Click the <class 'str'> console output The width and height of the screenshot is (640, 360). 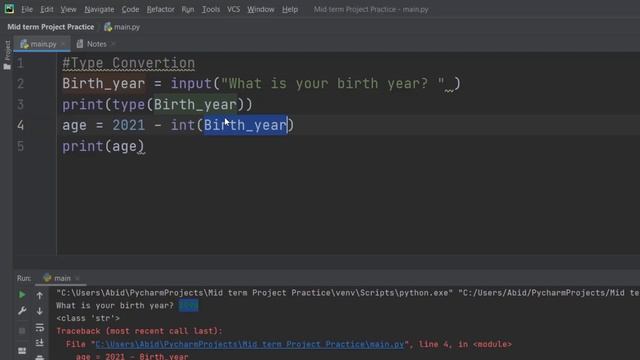pos(88,318)
